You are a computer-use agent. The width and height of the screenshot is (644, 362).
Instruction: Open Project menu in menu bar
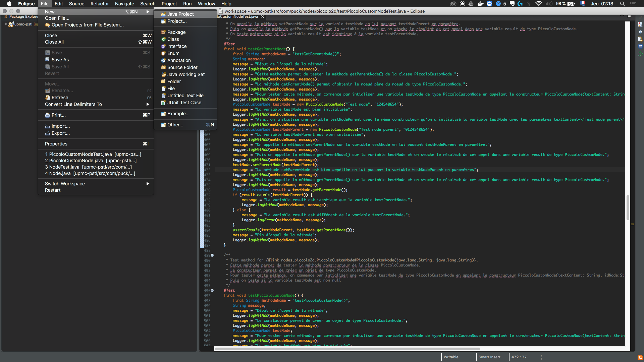tap(168, 4)
